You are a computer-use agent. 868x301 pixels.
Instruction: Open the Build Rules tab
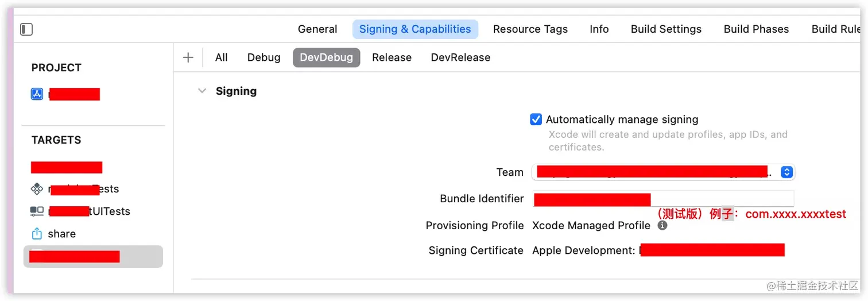coord(836,29)
